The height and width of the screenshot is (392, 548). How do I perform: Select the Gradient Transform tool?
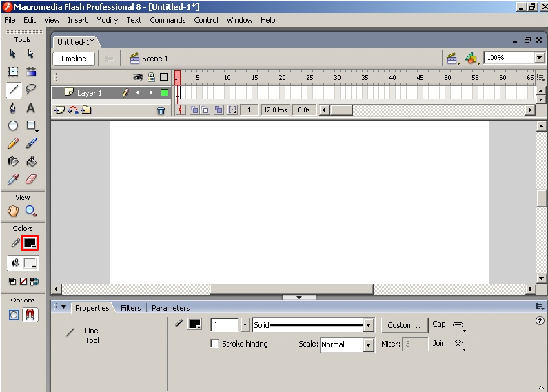coord(31,72)
